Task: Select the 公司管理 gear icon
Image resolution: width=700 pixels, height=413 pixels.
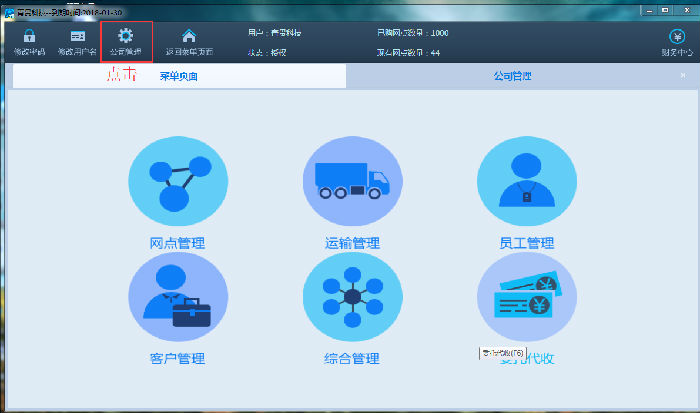Action: click(x=126, y=36)
